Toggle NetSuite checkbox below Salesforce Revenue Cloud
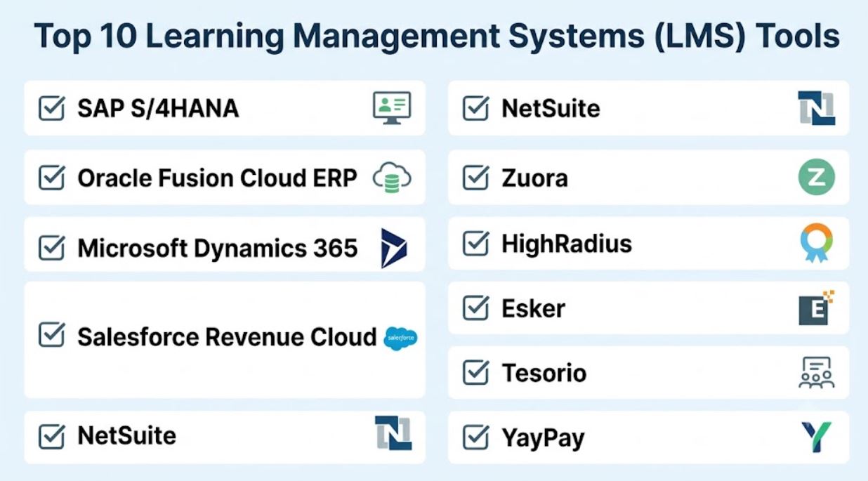The image size is (868, 481). tap(52, 435)
